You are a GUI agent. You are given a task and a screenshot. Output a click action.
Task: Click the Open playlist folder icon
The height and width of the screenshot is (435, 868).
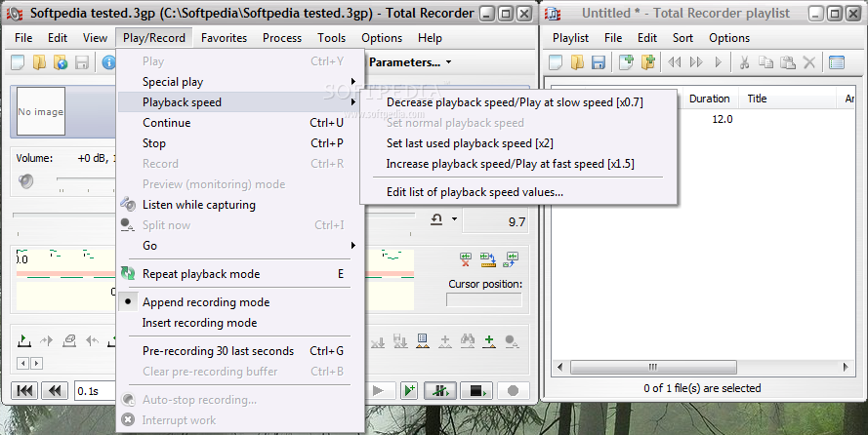tap(577, 62)
